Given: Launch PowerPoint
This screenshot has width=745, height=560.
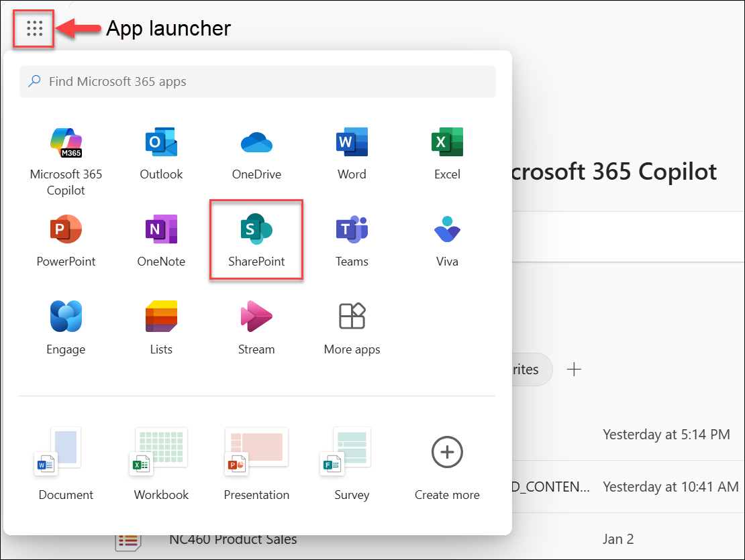Looking at the screenshot, I should [66, 240].
